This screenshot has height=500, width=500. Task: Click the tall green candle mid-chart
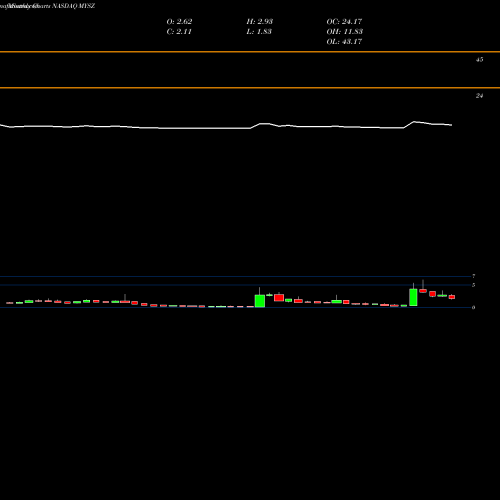260,301
